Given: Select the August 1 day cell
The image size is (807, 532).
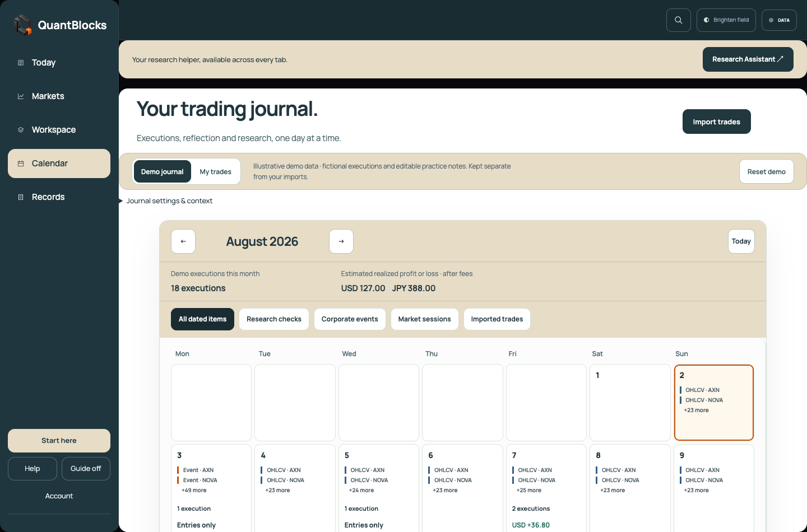Looking at the screenshot, I should [630, 403].
